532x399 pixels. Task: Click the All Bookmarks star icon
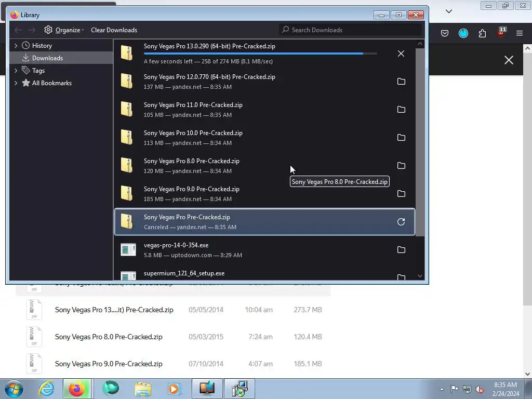click(26, 83)
